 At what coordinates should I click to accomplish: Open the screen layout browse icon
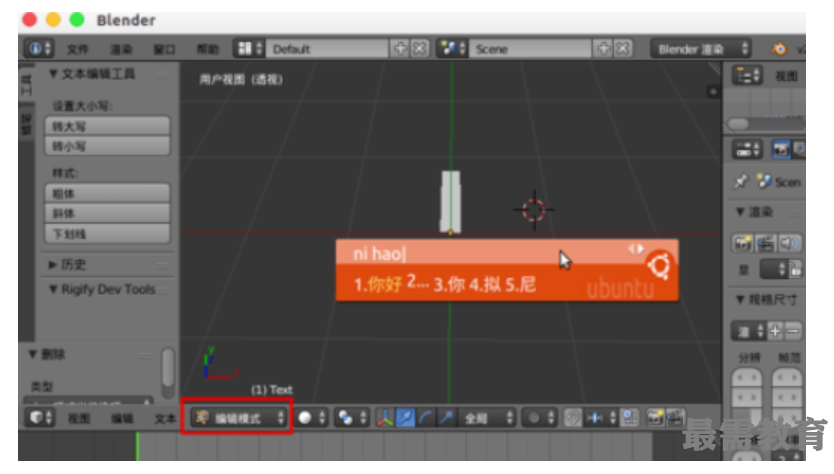coord(249,49)
